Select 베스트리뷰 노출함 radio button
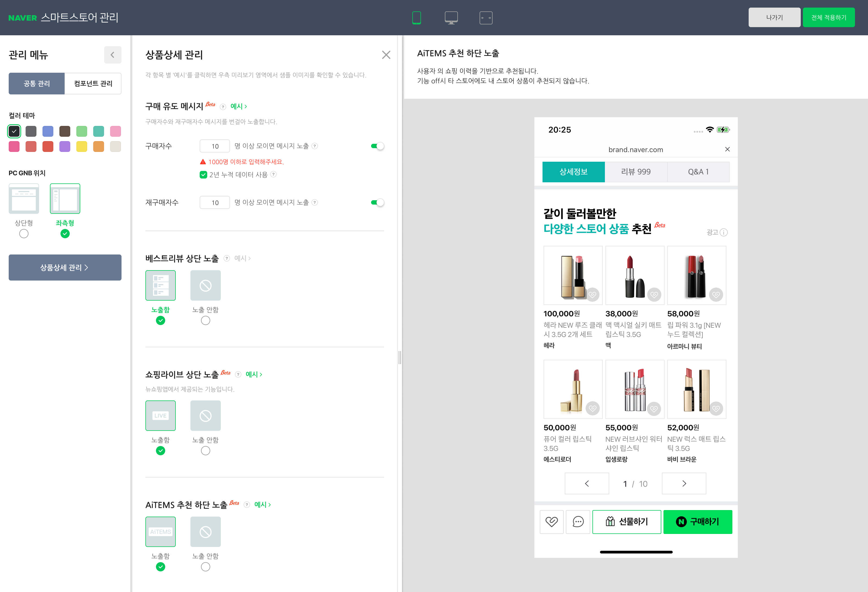868x592 pixels. 161,320
